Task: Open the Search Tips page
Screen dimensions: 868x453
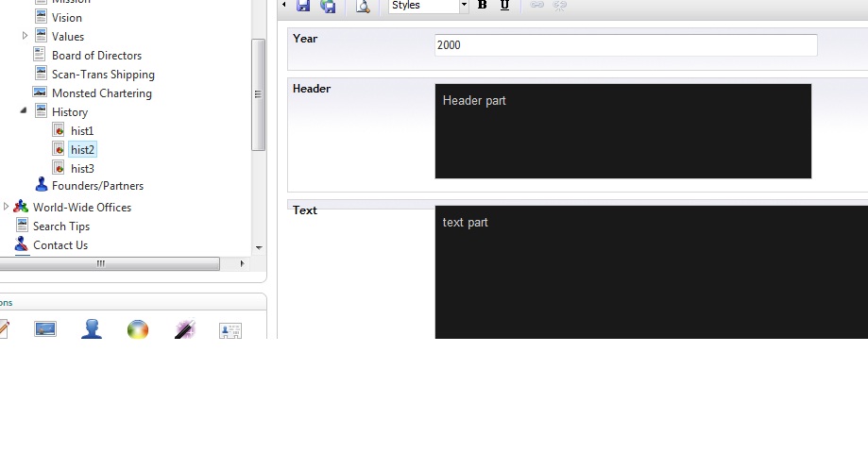Action: pyautogui.click(x=60, y=226)
